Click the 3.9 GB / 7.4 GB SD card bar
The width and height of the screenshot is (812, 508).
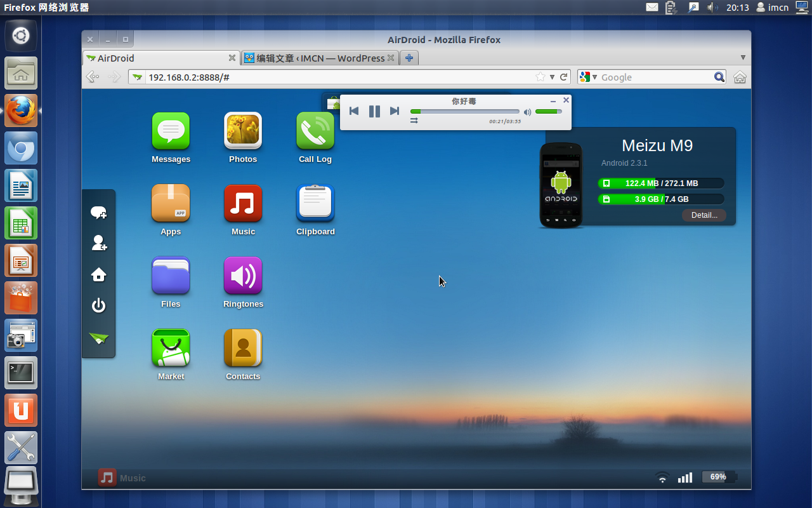[661, 199]
